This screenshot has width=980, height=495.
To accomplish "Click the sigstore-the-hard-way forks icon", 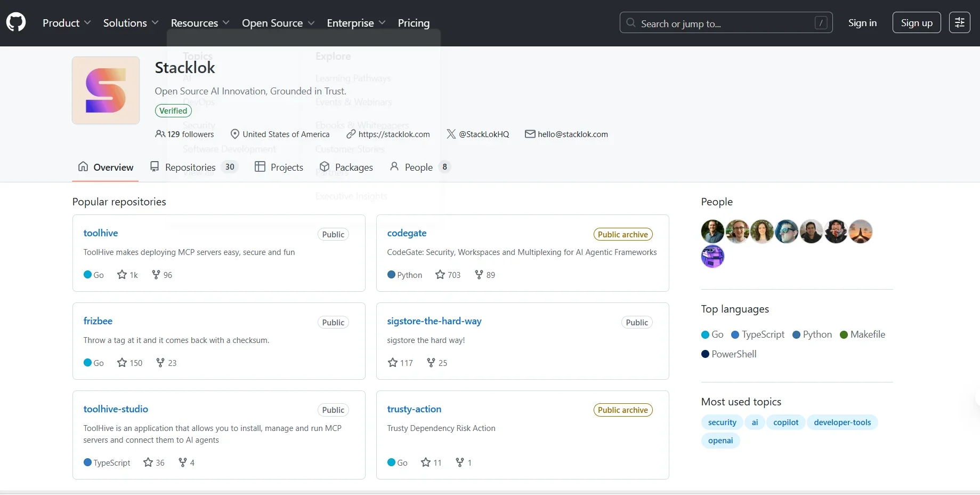I will click(431, 363).
